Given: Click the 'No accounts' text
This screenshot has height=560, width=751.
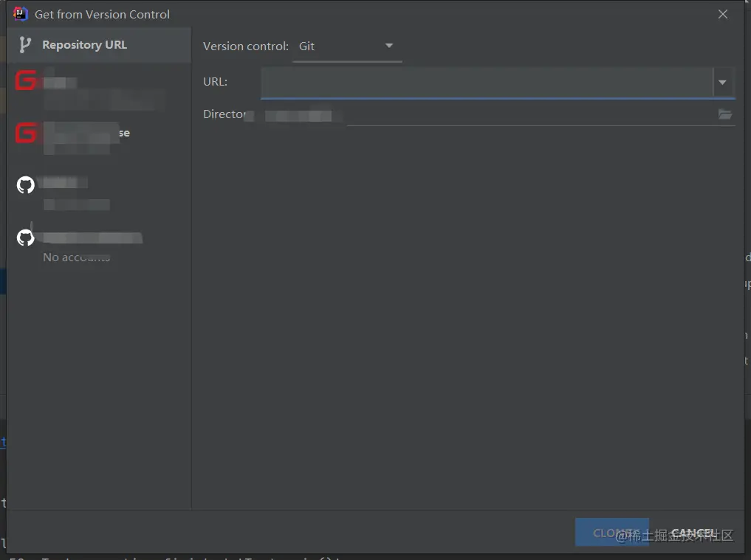Looking at the screenshot, I should 77,257.
